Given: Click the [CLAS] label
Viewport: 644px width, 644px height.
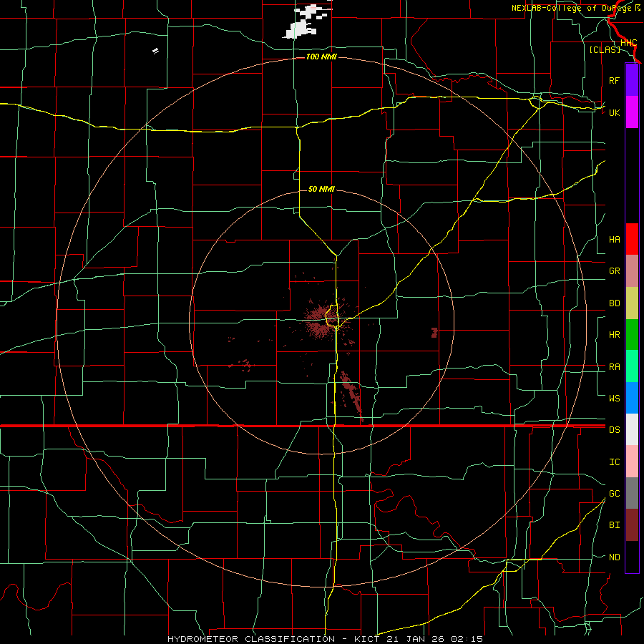Looking at the screenshot, I should click(605, 49).
